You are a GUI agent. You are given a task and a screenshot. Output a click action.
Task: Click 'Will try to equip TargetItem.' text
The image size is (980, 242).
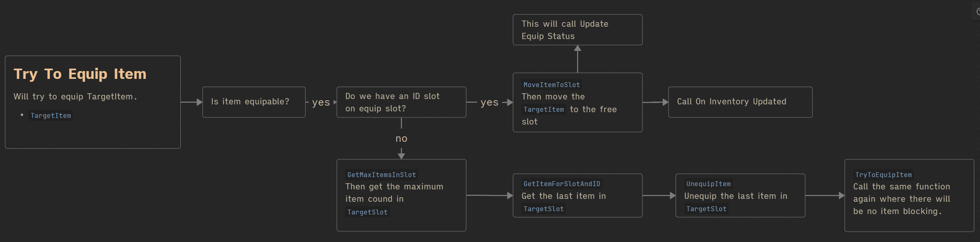point(75,97)
